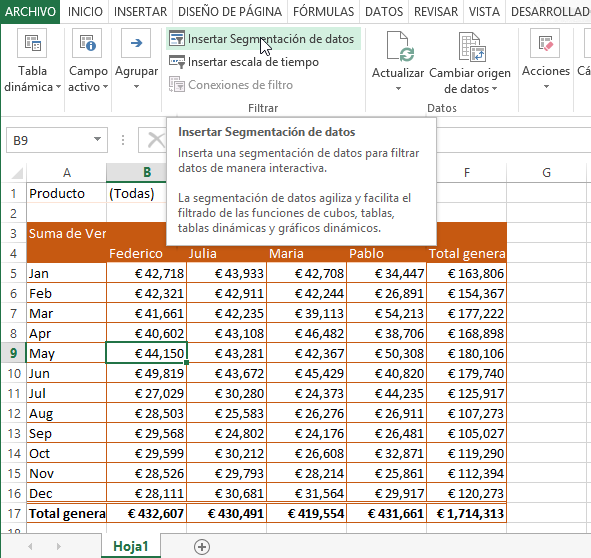Screen dimensions: 591x558
Task: Select cell with € 180,106
Action: [466, 353]
